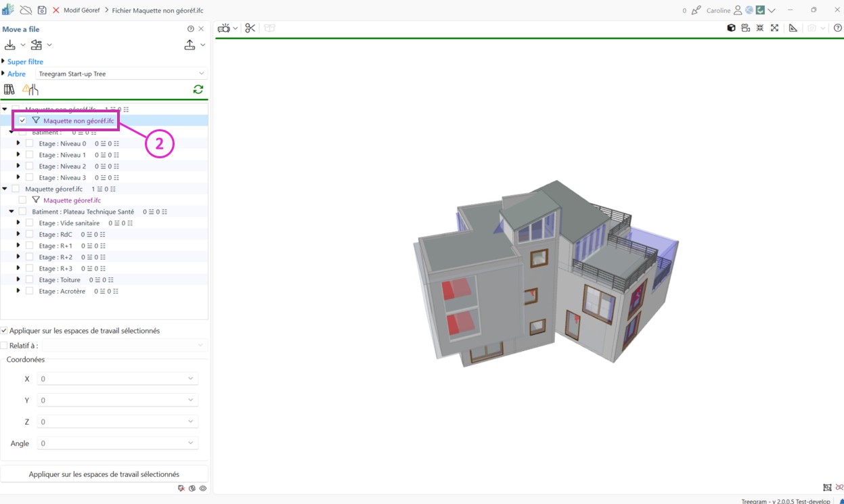Click the Angle input field
The width and height of the screenshot is (844, 504).
click(112, 444)
